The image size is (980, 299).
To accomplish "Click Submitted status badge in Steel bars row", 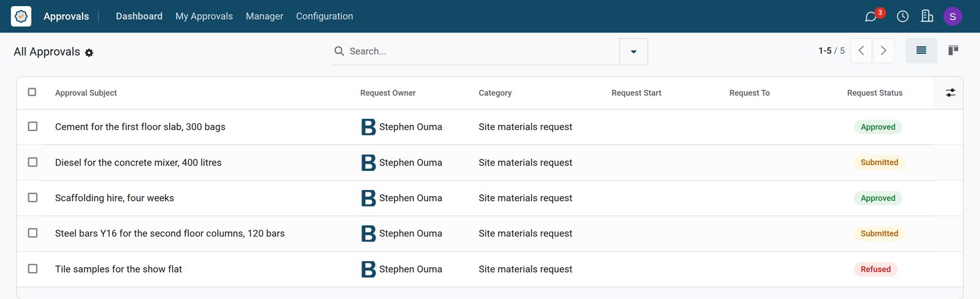I will pos(880,233).
